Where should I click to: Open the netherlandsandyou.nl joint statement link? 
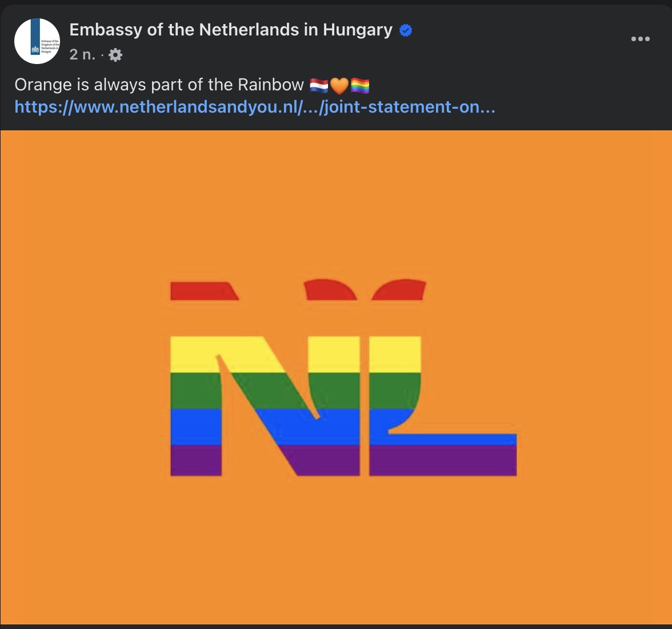255,107
